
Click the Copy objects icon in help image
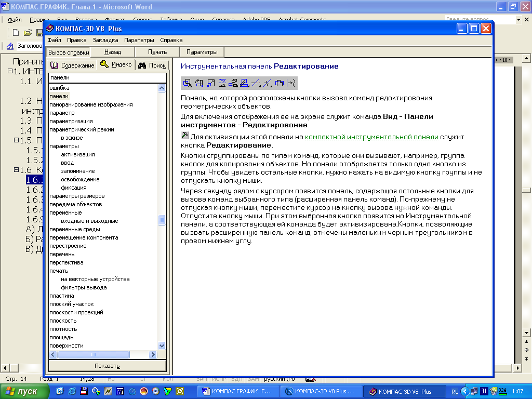click(233, 83)
